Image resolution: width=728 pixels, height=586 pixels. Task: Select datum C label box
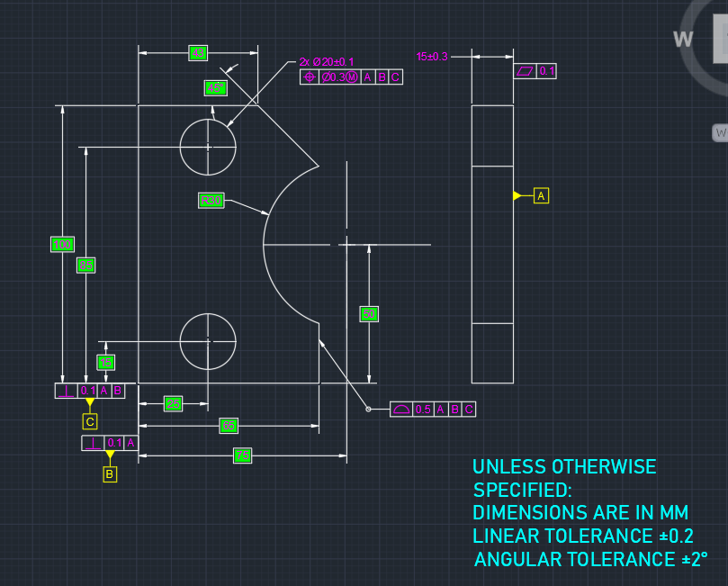(x=90, y=421)
